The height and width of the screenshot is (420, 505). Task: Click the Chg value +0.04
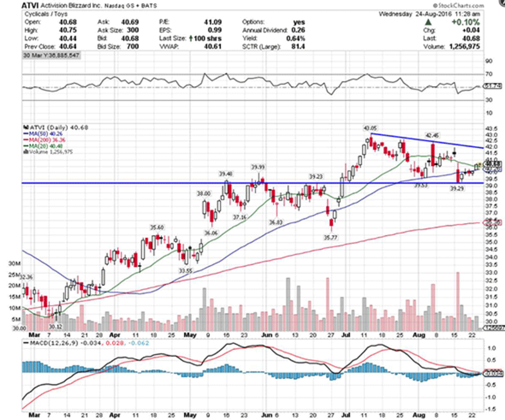(x=471, y=30)
